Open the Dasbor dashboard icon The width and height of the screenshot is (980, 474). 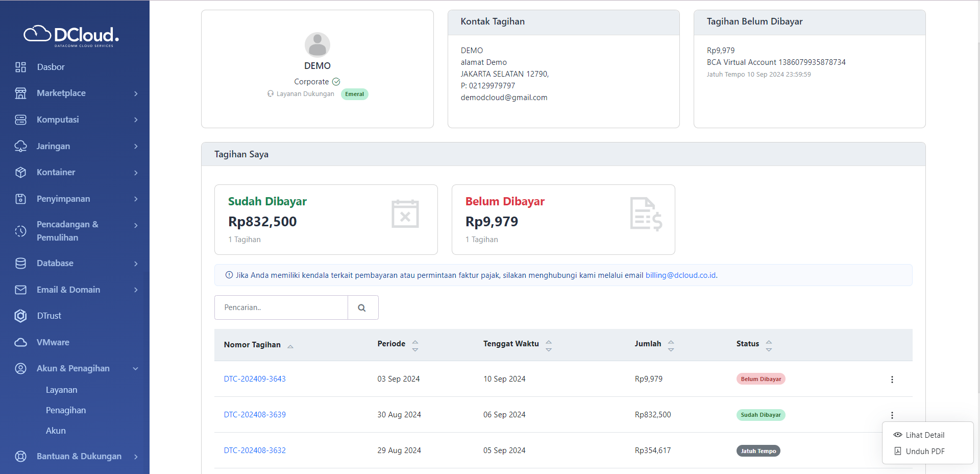[20, 67]
